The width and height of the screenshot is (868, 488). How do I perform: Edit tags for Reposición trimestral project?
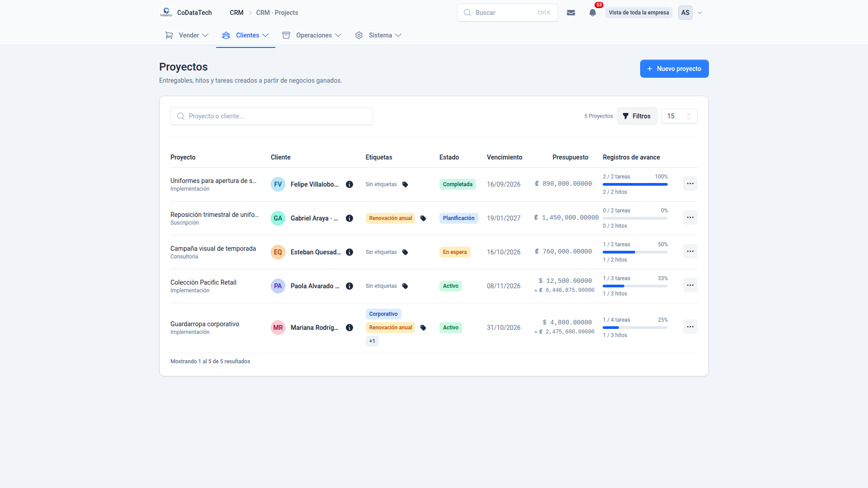pos(423,218)
